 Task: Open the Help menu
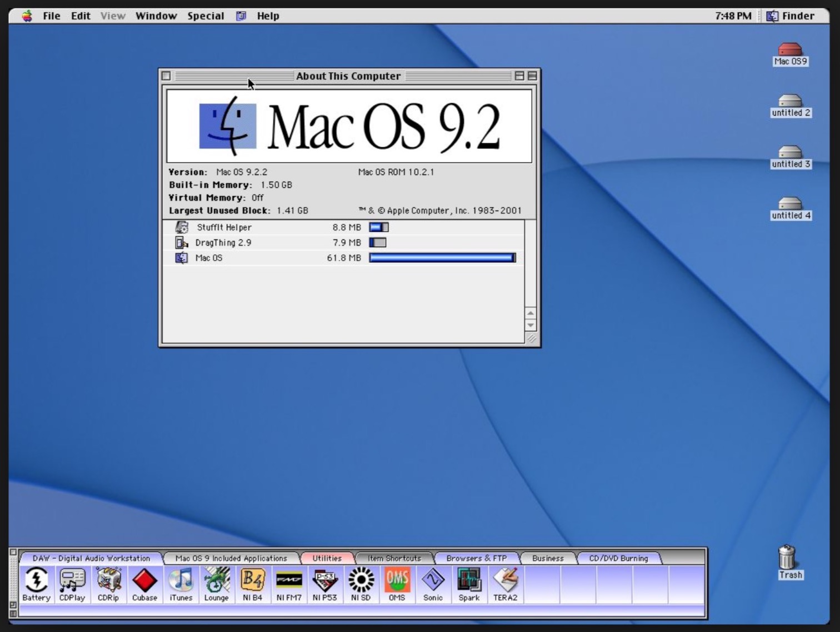coord(268,16)
